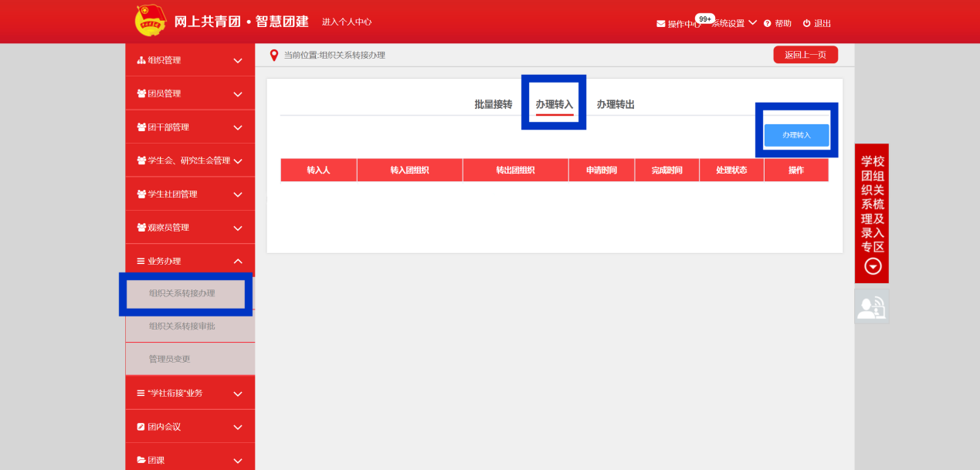This screenshot has width=980, height=470.
Task: Select 组织关系转接审批 submenu item
Action: [x=182, y=326]
